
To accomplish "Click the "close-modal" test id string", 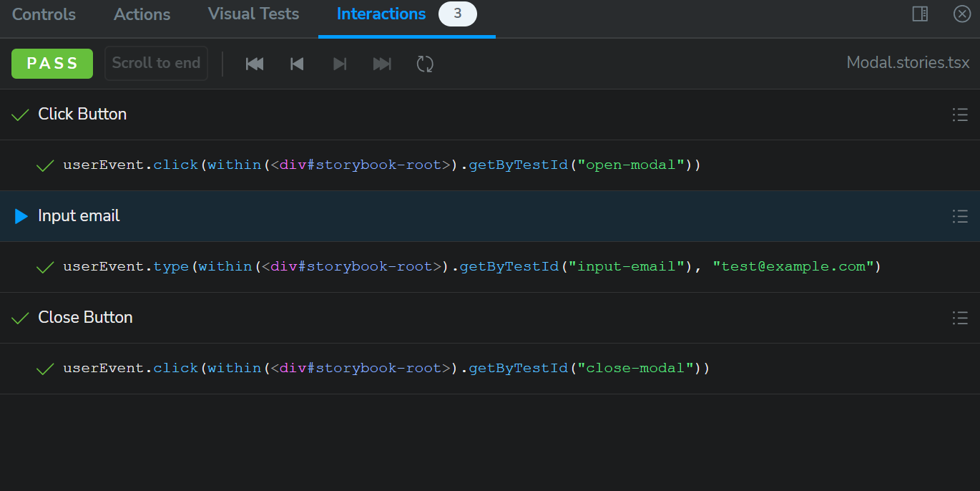I will [636, 368].
